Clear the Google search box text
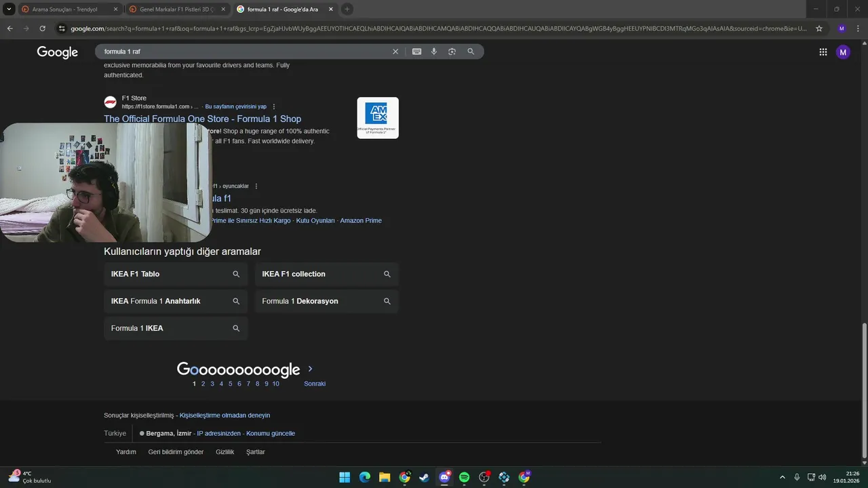Viewport: 868px width, 488px height. [x=395, y=52]
